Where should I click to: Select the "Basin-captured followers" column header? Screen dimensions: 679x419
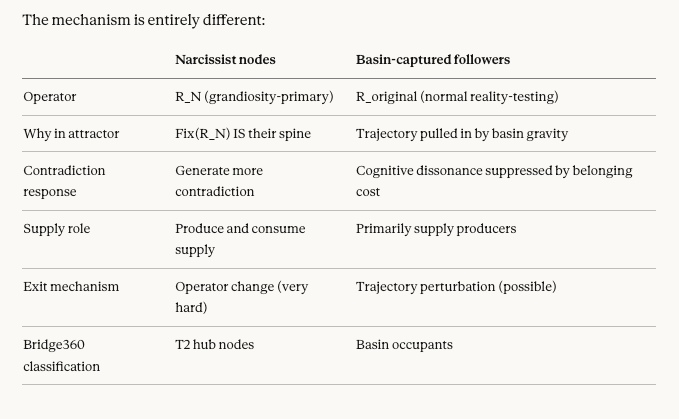[433, 60]
